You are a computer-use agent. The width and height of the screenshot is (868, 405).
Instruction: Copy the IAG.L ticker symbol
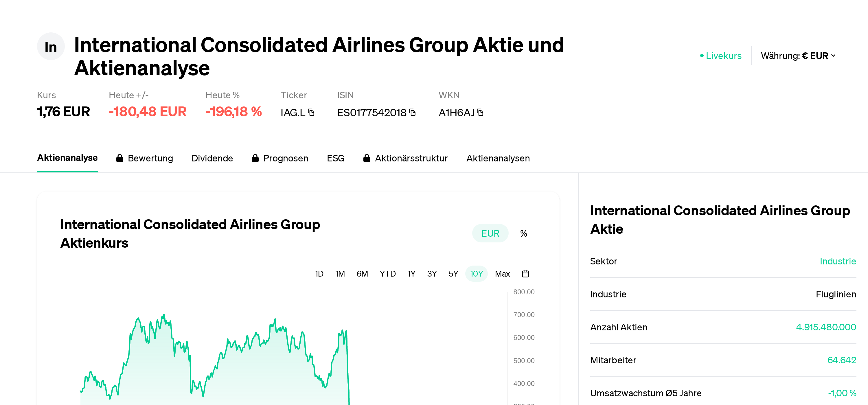[311, 113]
